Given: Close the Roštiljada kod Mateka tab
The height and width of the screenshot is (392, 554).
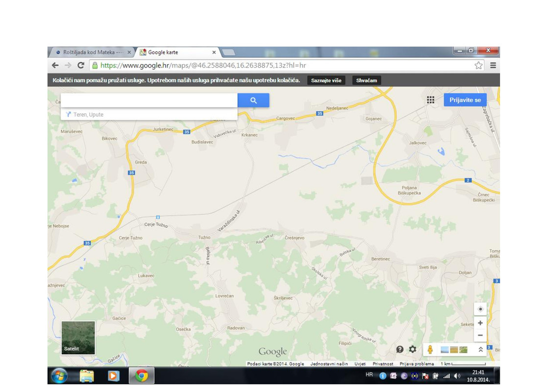Looking at the screenshot, I should pyautogui.click(x=129, y=52).
